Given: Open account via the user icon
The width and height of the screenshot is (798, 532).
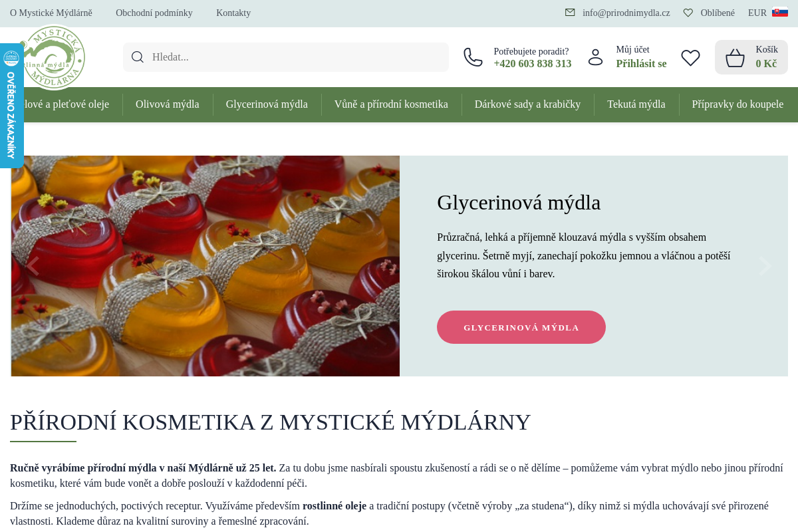Looking at the screenshot, I should 595,57.
